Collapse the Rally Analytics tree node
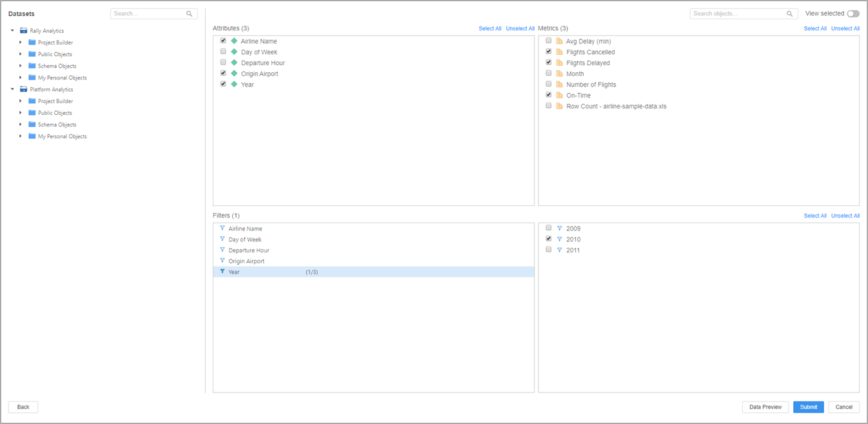 12,31
